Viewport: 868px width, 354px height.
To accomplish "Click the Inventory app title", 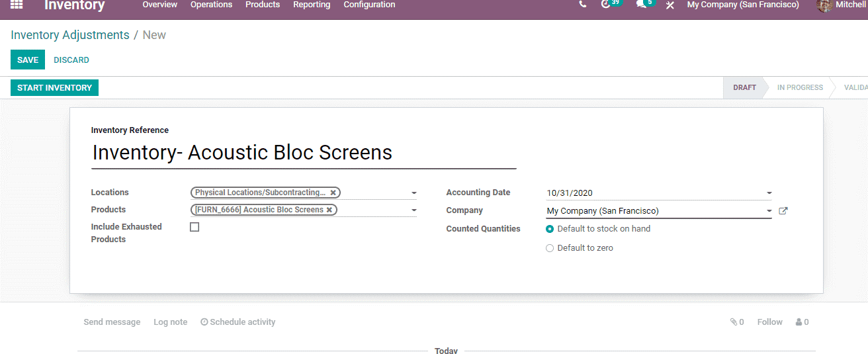I will [75, 5].
